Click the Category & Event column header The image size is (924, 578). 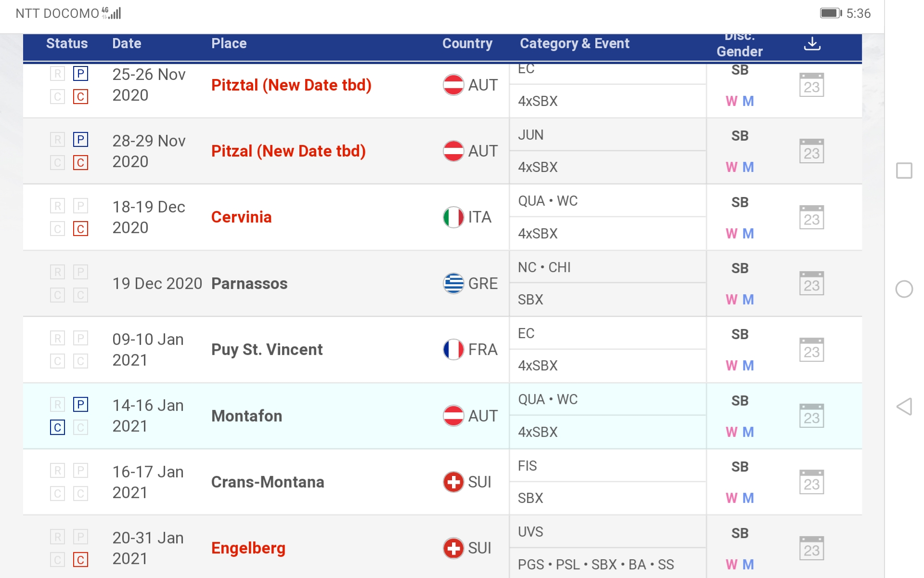574,44
